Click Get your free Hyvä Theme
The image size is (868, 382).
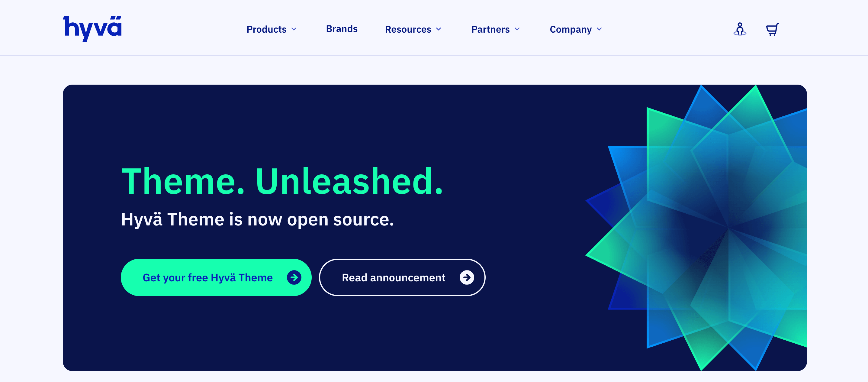[207, 277]
